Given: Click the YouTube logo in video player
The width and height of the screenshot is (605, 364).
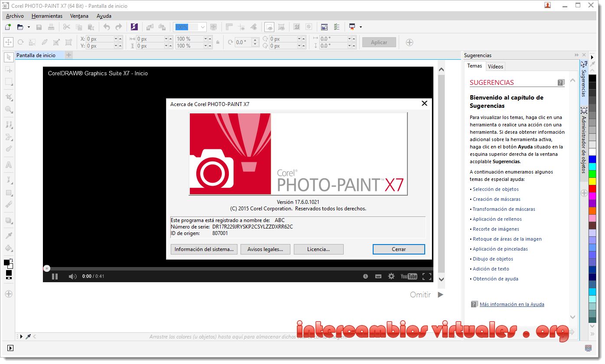Looking at the screenshot, I should [409, 276].
